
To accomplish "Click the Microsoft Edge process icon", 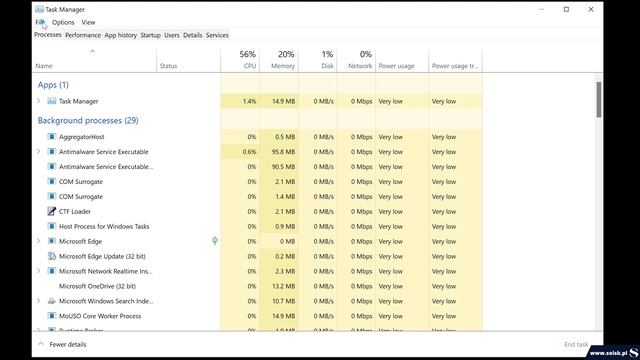I will (51, 241).
